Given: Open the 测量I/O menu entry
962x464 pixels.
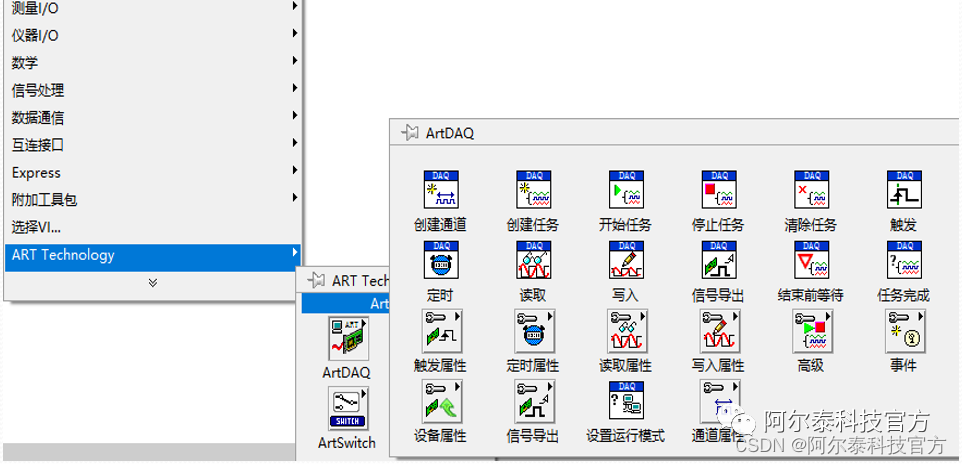Looking at the screenshot, I should click(x=153, y=8).
